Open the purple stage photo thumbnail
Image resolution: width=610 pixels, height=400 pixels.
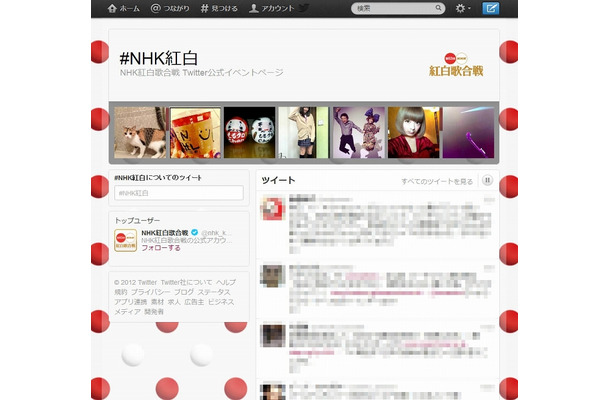point(468,132)
